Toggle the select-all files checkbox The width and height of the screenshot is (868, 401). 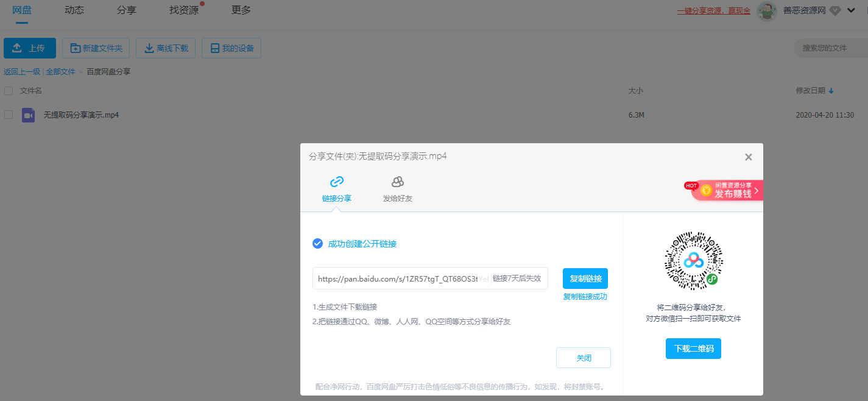(x=9, y=90)
